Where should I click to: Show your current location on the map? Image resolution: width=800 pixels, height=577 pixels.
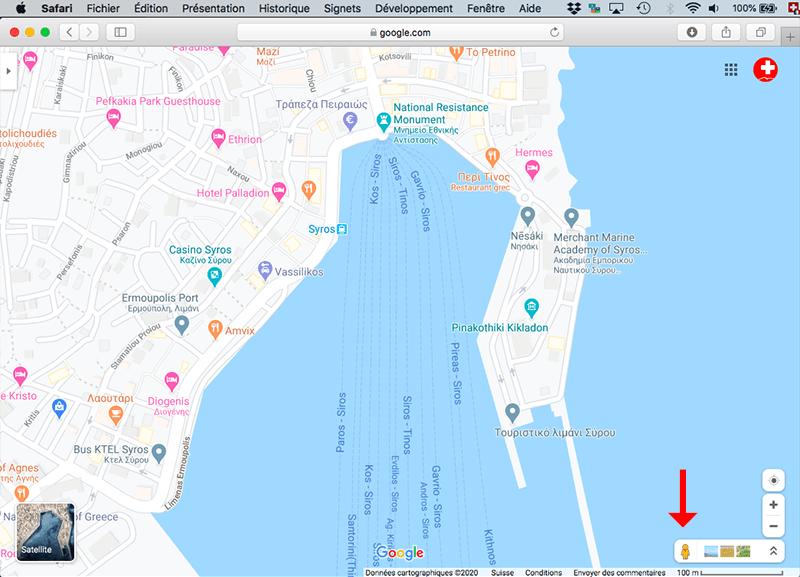(x=773, y=481)
